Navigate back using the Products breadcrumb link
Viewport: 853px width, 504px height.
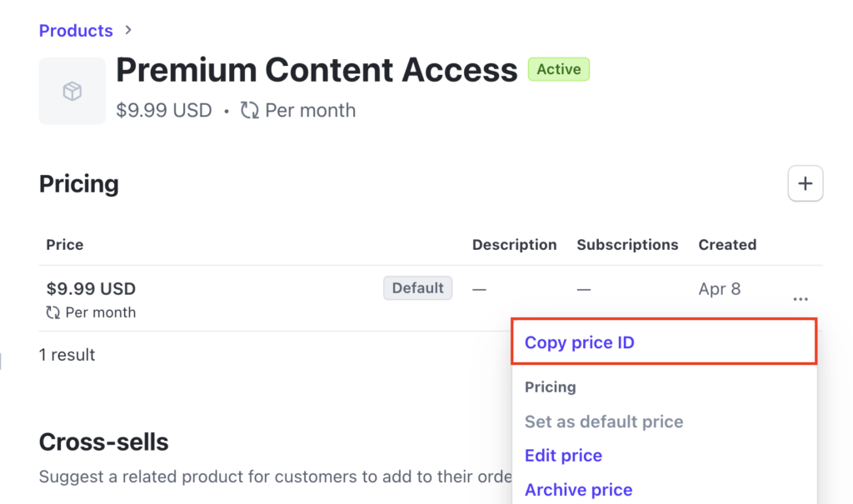76,30
